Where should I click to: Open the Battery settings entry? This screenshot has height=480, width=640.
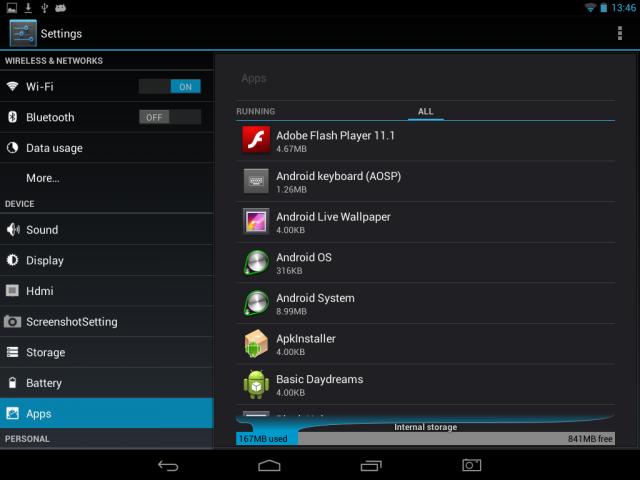coord(44,383)
